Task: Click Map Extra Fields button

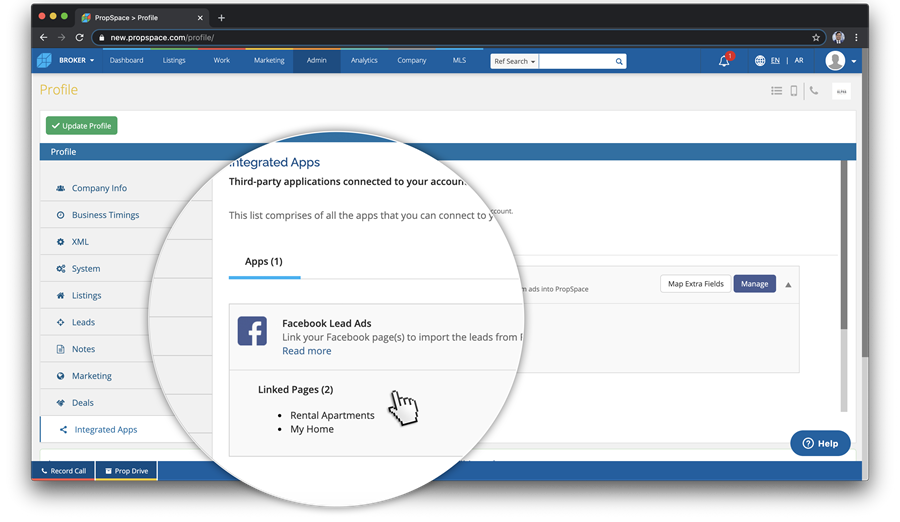Action: tap(696, 284)
